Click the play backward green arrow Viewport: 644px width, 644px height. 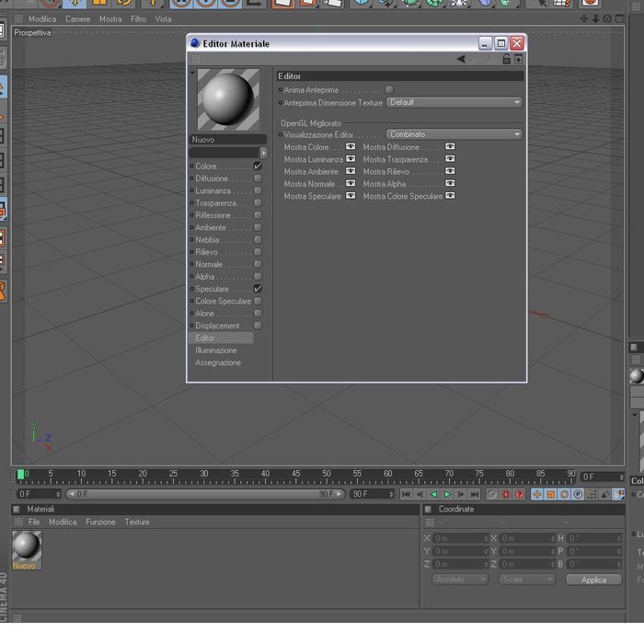pyautogui.click(x=433, y=494)
